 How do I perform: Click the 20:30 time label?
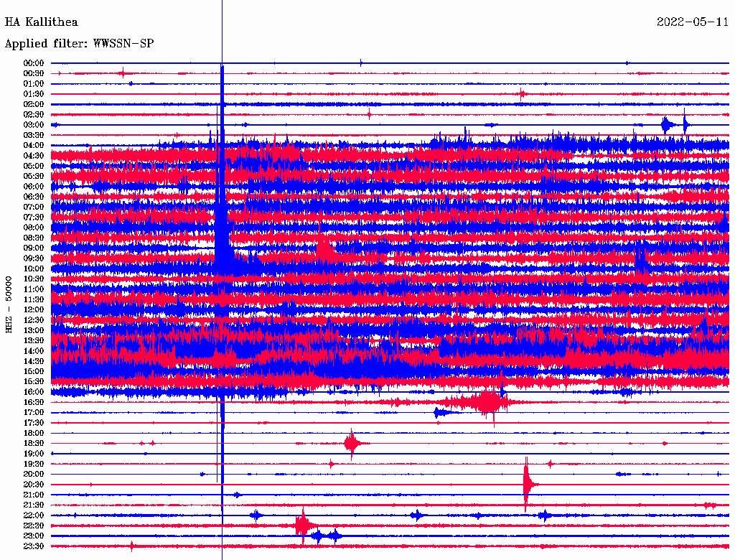34,485
